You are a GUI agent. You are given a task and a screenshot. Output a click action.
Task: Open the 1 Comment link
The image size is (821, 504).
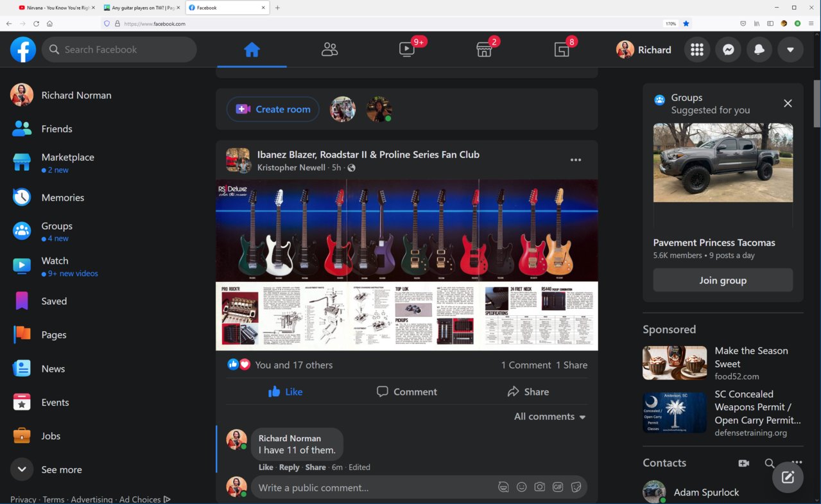pos(526,365)
